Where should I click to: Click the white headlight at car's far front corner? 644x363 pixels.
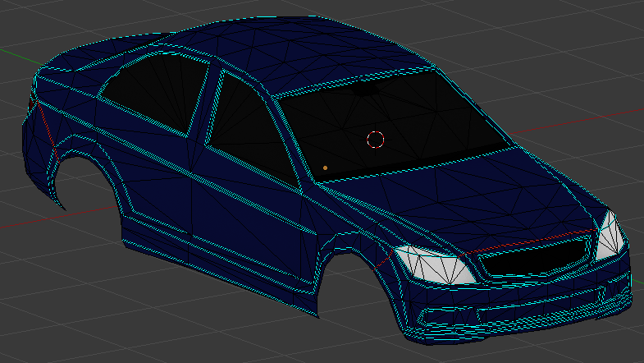pos(610,236)
